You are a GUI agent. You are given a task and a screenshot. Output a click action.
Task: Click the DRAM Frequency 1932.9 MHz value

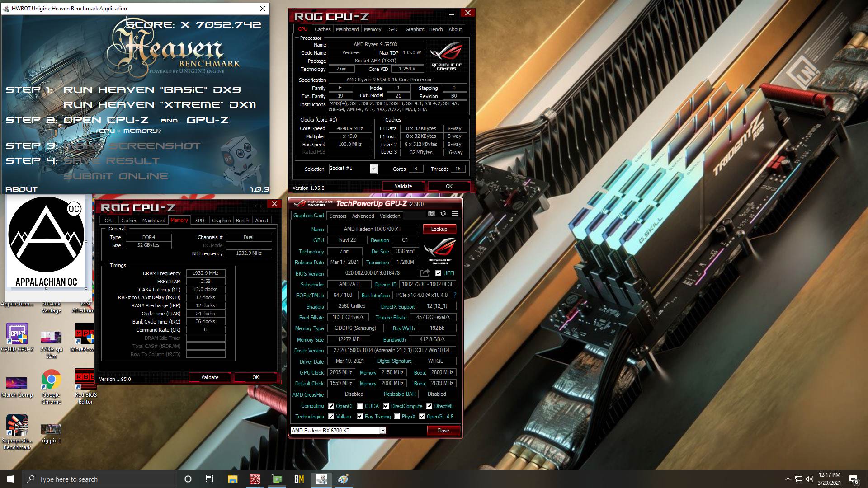tap(206, 273)
